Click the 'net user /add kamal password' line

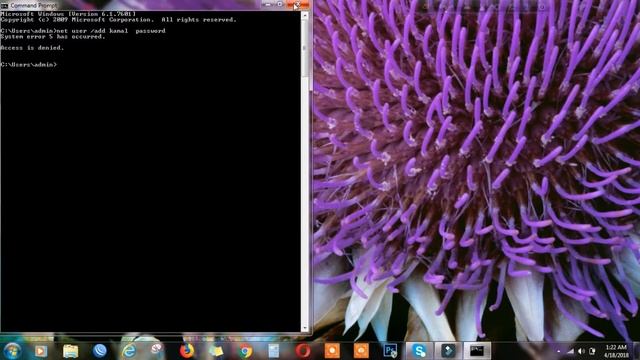pos(83,31)
